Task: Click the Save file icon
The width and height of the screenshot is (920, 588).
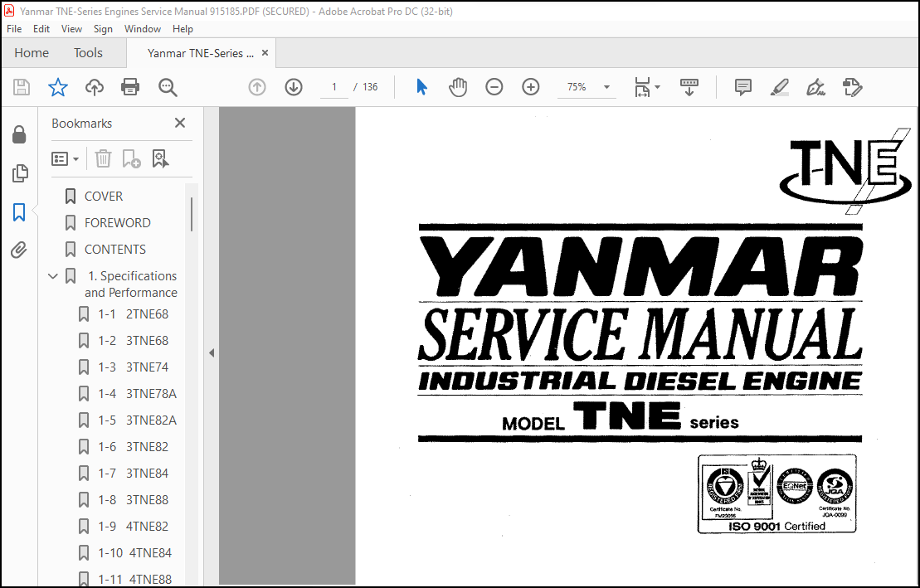Action: (x=22, y=87)
